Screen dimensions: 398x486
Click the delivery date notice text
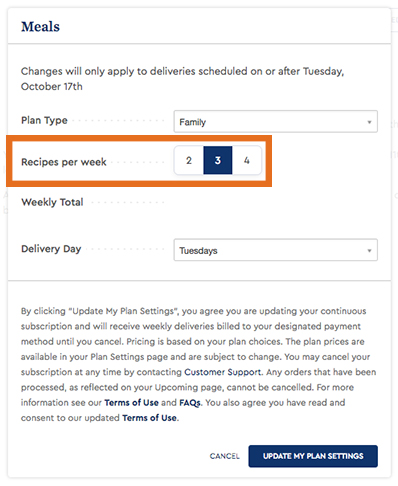click(x=182, y=79)
